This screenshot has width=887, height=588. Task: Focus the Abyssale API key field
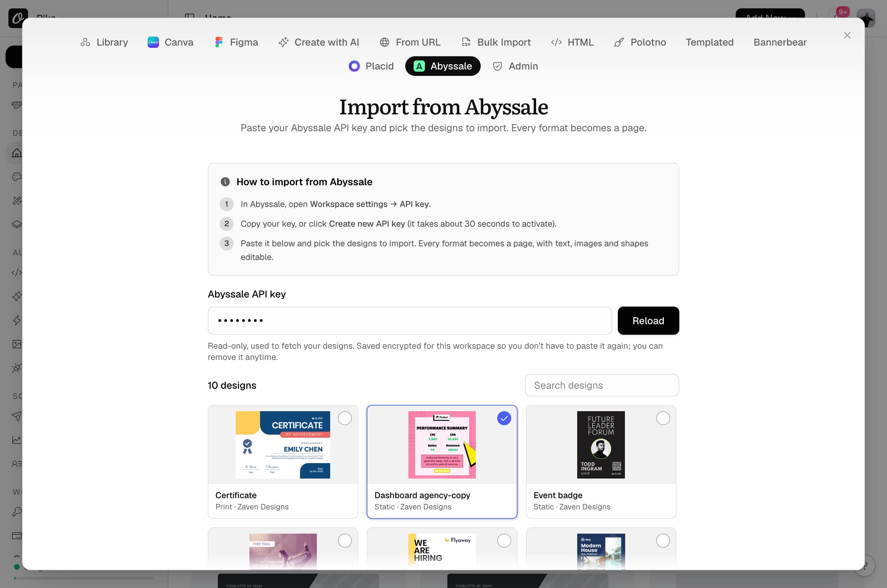409,321
